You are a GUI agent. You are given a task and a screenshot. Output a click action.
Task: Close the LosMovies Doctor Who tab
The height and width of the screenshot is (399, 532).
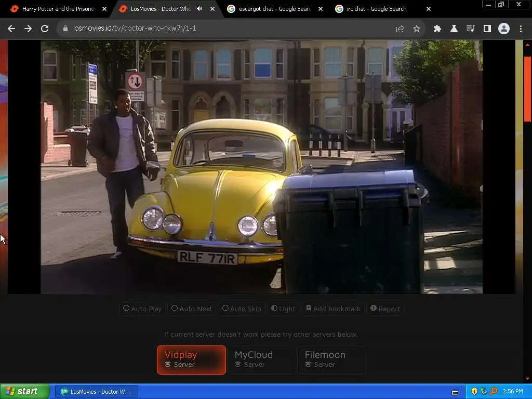[212, 9]
